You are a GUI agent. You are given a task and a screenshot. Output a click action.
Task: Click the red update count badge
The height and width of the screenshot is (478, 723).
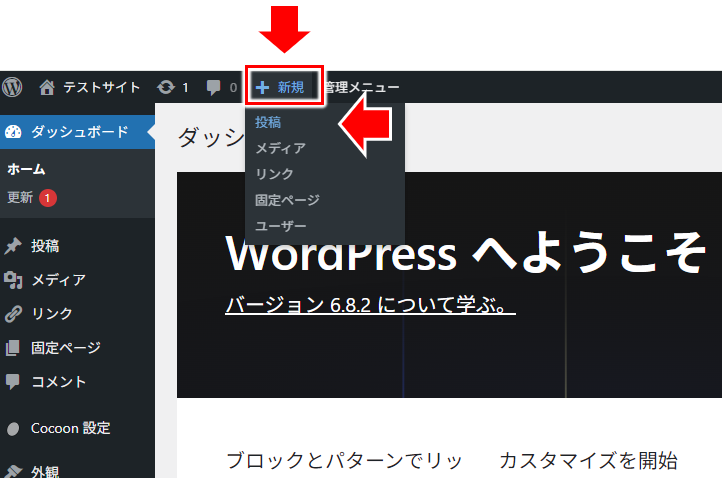pos(47,198)
